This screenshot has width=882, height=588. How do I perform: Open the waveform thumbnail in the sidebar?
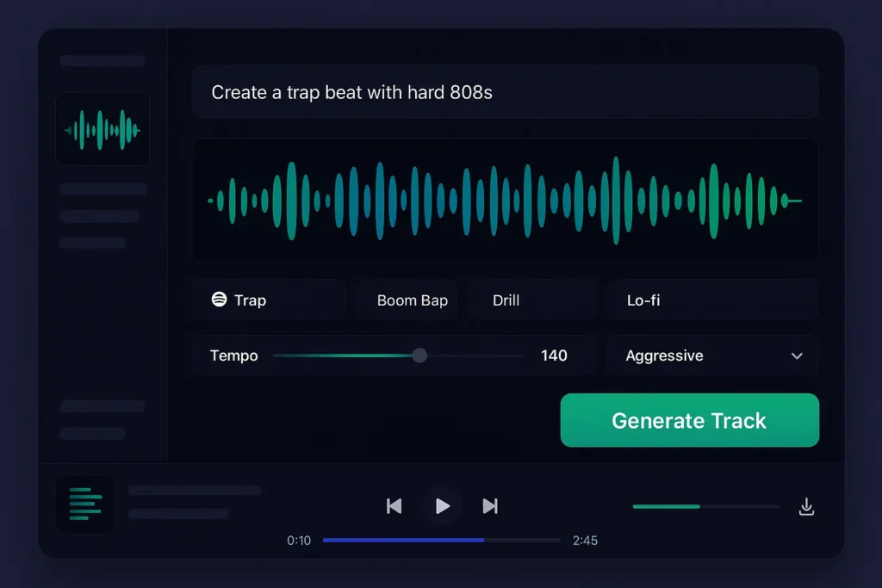pos(102,128)
